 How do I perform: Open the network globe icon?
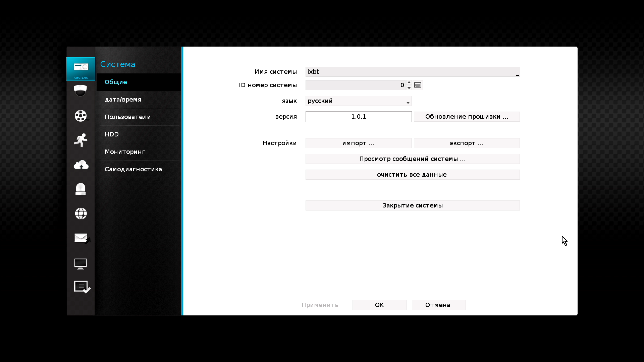coord(80,214)
